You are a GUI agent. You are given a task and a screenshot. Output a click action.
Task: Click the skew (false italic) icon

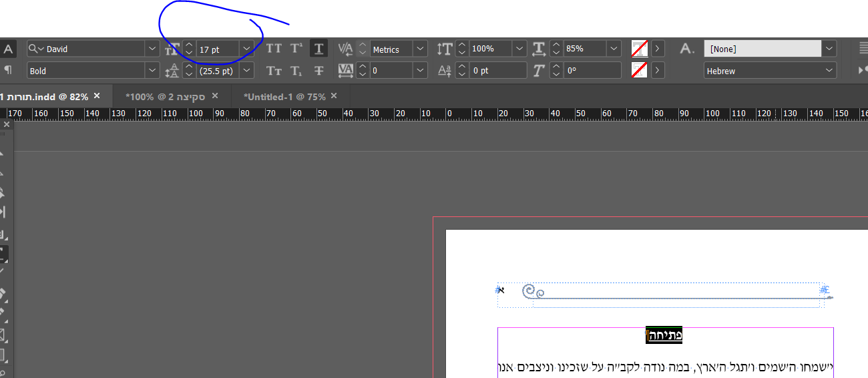539,70
